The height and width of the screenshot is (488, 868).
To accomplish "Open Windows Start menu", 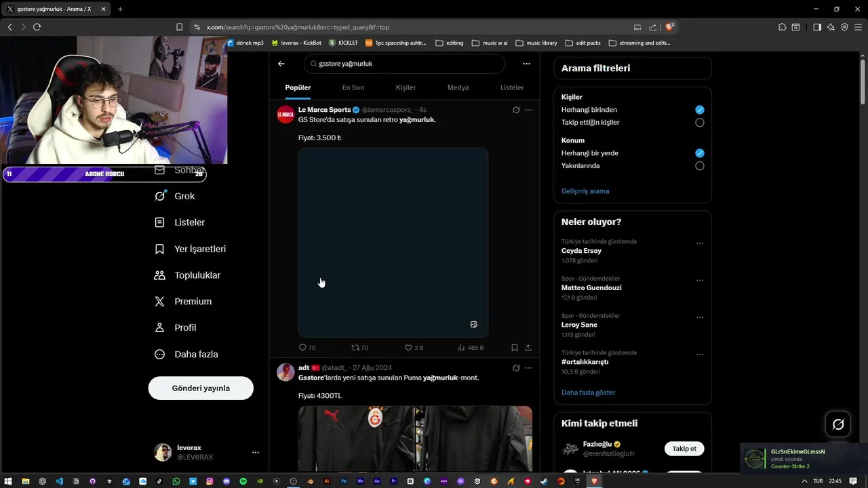I will point(9,481).
